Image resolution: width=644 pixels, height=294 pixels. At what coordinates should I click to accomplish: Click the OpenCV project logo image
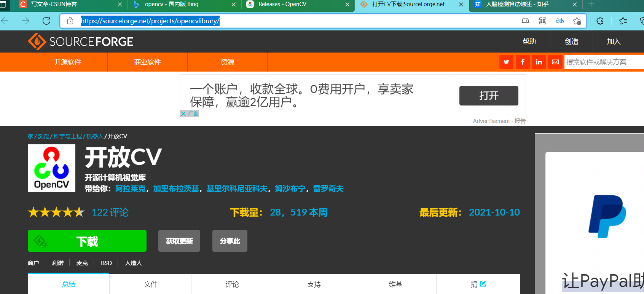pos(51,168)
